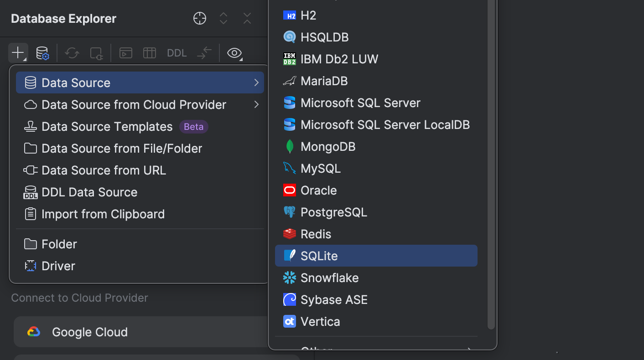644x360 pixels.
Task: Click the plus New button in toolbar
Action: (18, 53)
